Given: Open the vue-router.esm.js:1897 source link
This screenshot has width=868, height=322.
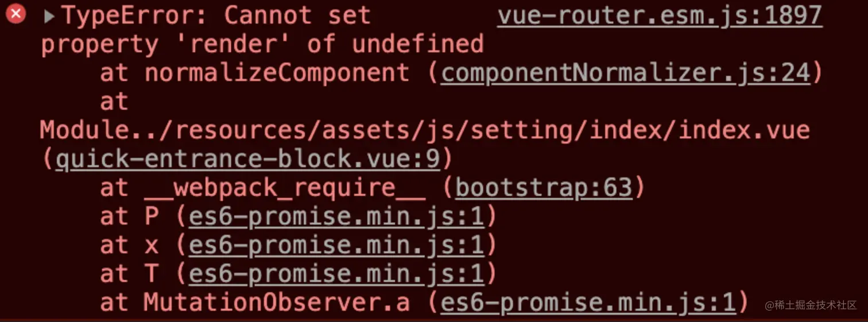Looking at the screenshot, I should click(x=660, y=15).
